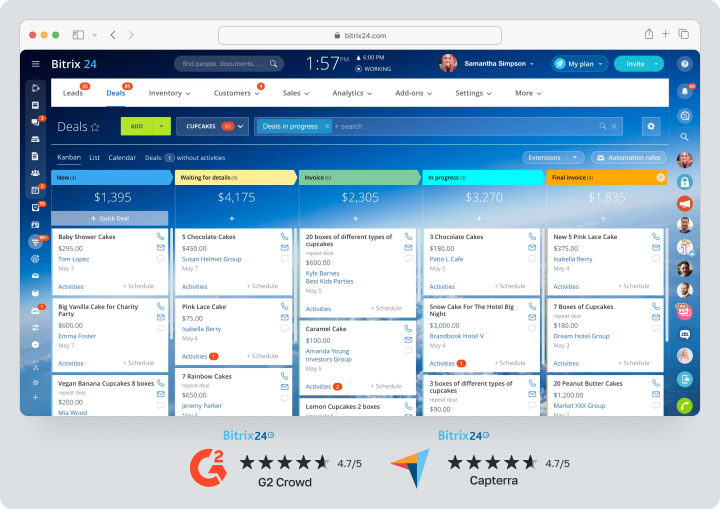Star the Deals page as favorite
Viewport: 720px width, 509px height.
[x=95, y=127]
